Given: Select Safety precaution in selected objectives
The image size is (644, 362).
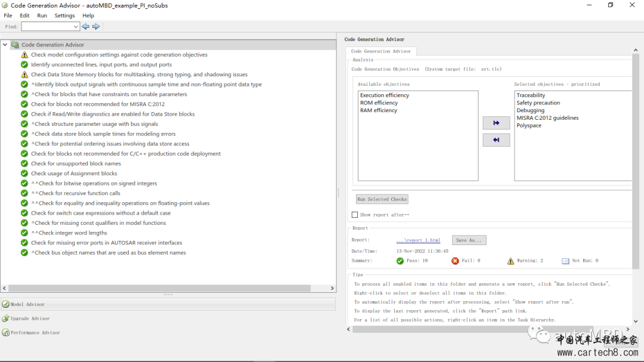Looking at the screenshot, I should click(x=538, y=103).
